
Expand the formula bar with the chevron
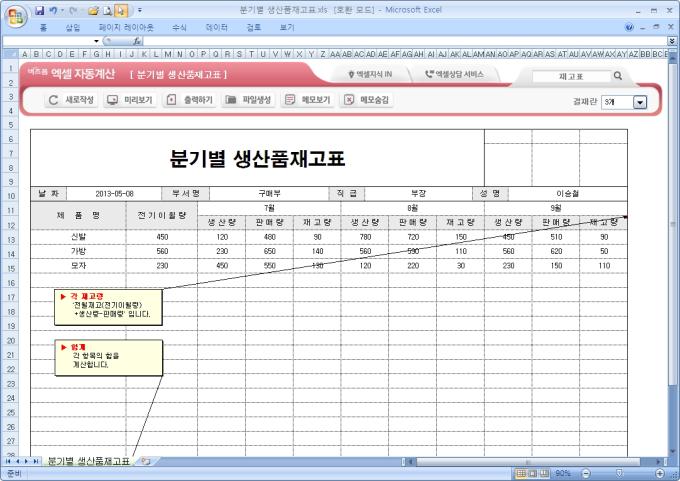[x=672, y=41]
